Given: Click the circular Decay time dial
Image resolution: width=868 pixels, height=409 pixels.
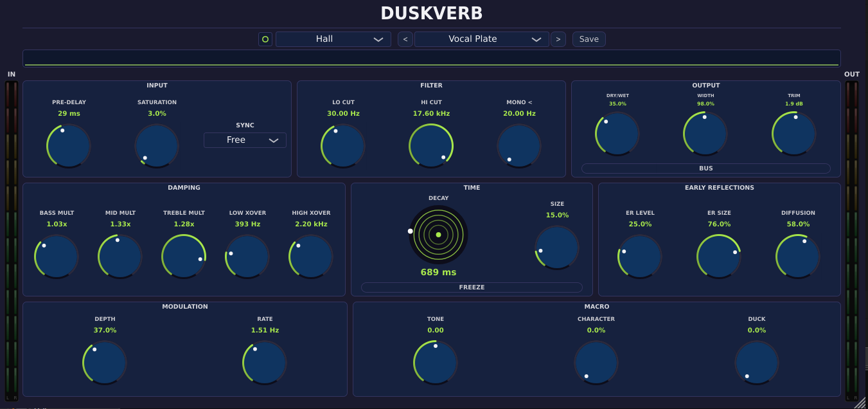Looking at the screenshot, I should coord(438,235).
